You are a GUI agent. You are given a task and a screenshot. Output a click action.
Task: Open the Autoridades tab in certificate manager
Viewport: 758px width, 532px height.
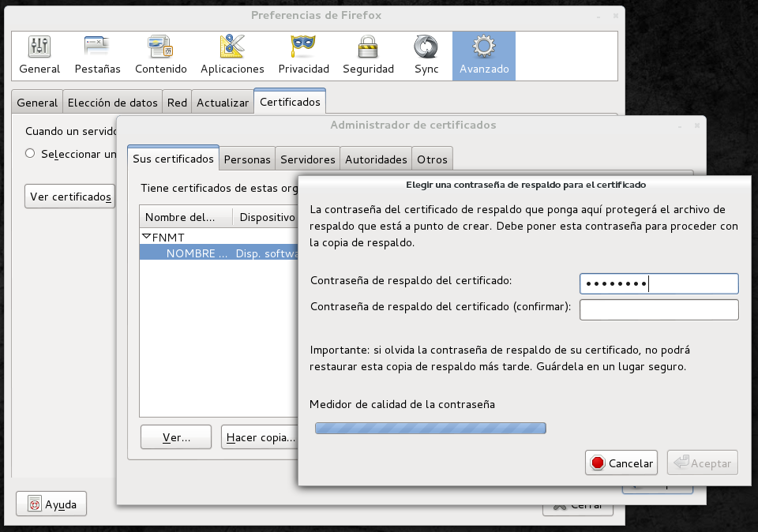point(376,159)
